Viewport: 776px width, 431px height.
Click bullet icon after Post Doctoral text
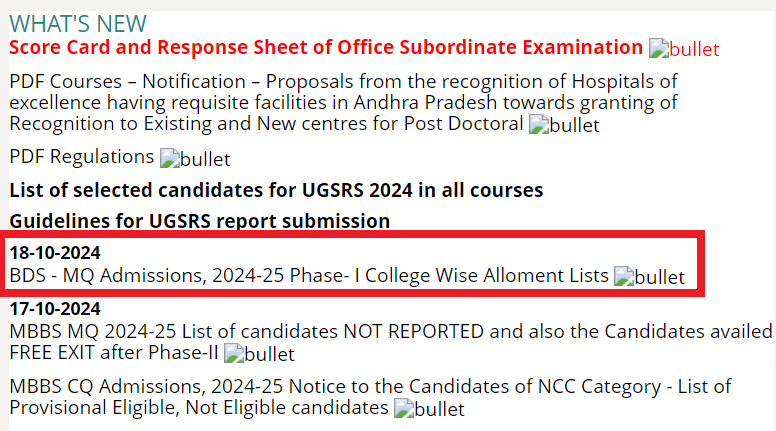(564, 125)
